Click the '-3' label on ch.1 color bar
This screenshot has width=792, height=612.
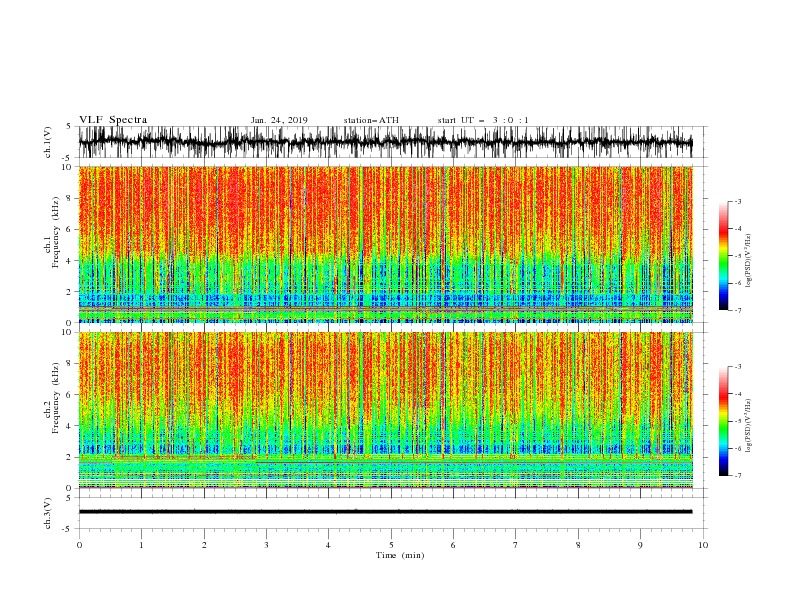738,201
